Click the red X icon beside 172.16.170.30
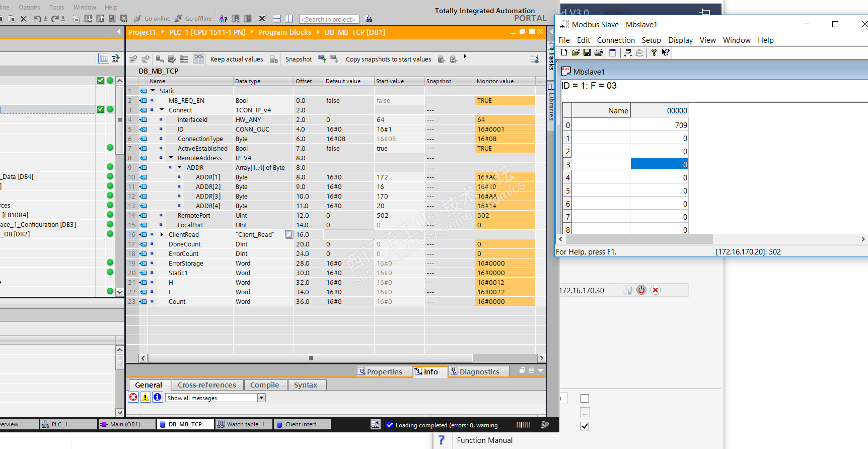868x449 pixels. (x=656, y=290)
